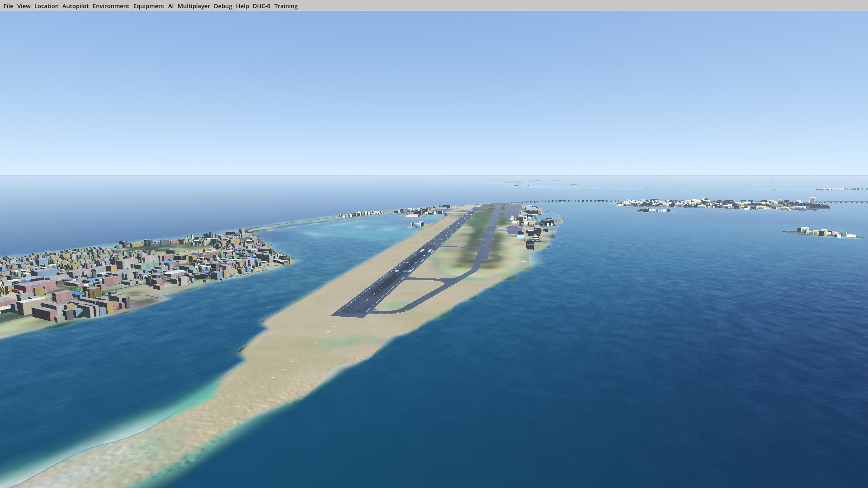
Task: Open the DHC-6 aircraft menu
Action: [x=261, y=6]
